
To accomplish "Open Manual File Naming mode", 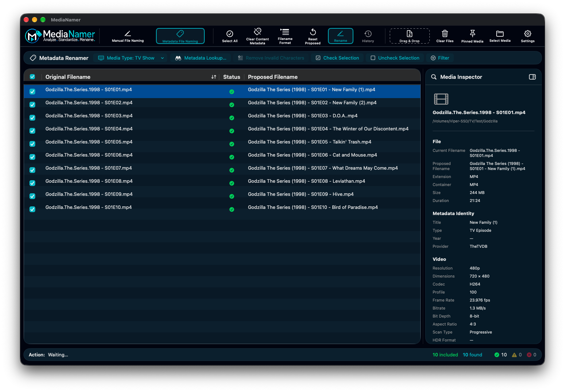I will [x=128, y=36].
